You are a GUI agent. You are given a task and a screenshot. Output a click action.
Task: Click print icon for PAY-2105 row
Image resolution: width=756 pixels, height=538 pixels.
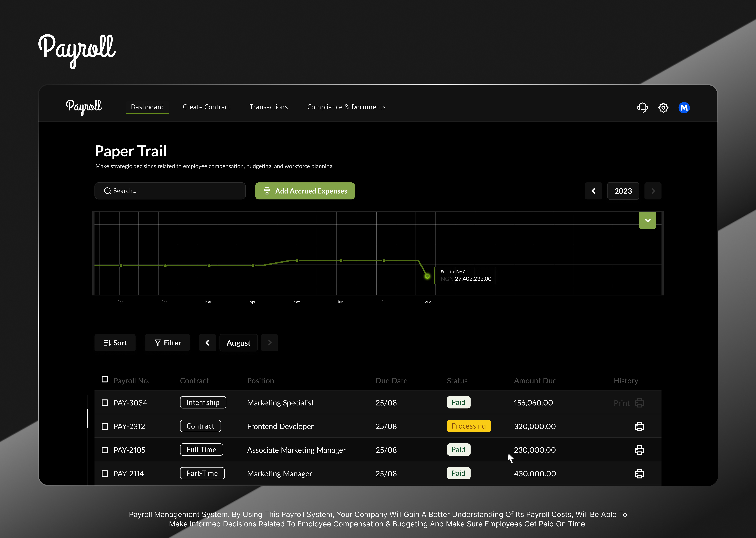pos(639,450)
